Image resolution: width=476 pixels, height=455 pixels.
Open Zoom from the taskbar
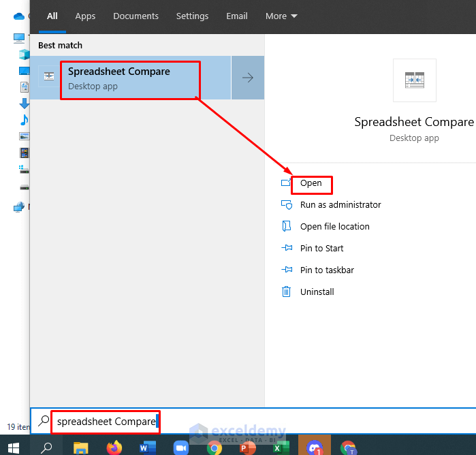(x=181, y=448)
